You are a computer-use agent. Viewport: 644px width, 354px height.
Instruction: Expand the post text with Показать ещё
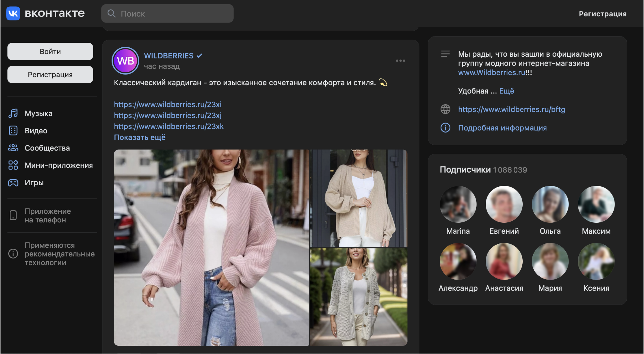[x=140, y=138]
